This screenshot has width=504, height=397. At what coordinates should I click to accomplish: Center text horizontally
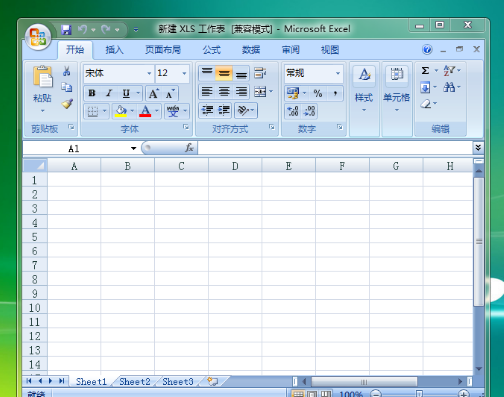coord(224,92)
